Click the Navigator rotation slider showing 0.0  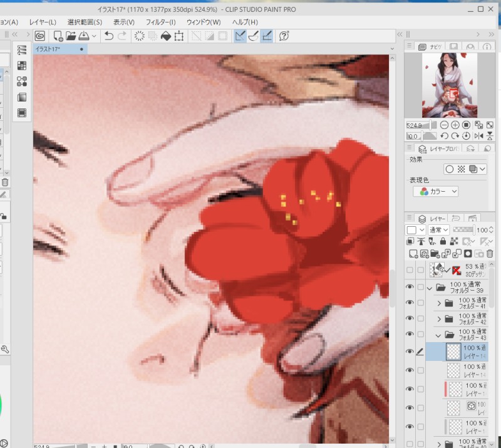[x=421, y=136]
